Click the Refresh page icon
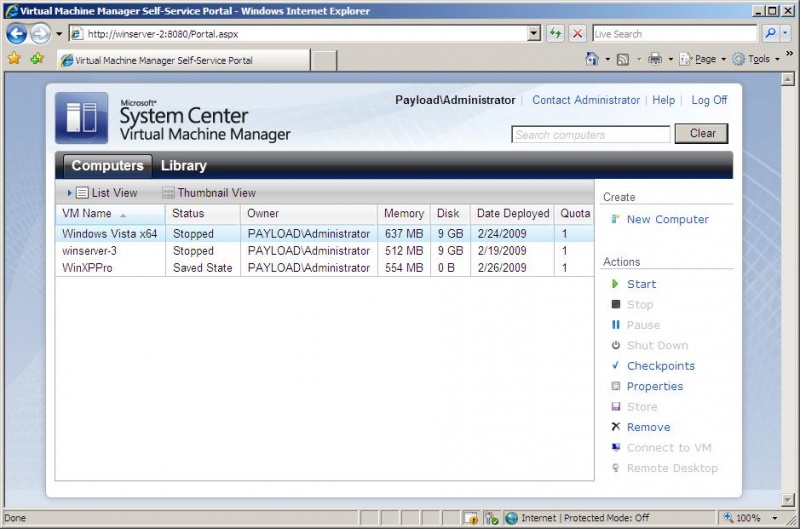The height and width of the screenshot is (529, 800). pyautogui.click(x=555, y=33)
